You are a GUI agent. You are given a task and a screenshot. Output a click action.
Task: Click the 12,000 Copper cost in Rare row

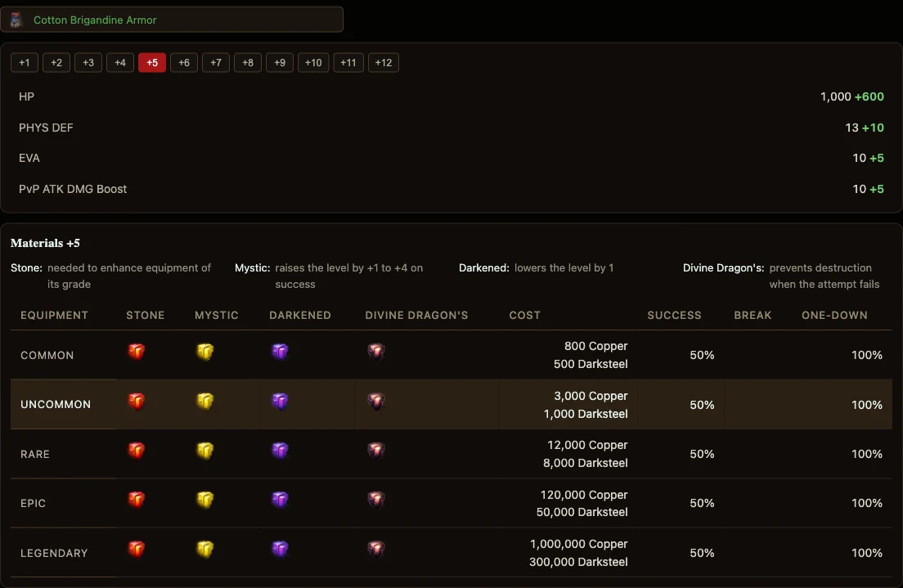click(x=587, y=445)
